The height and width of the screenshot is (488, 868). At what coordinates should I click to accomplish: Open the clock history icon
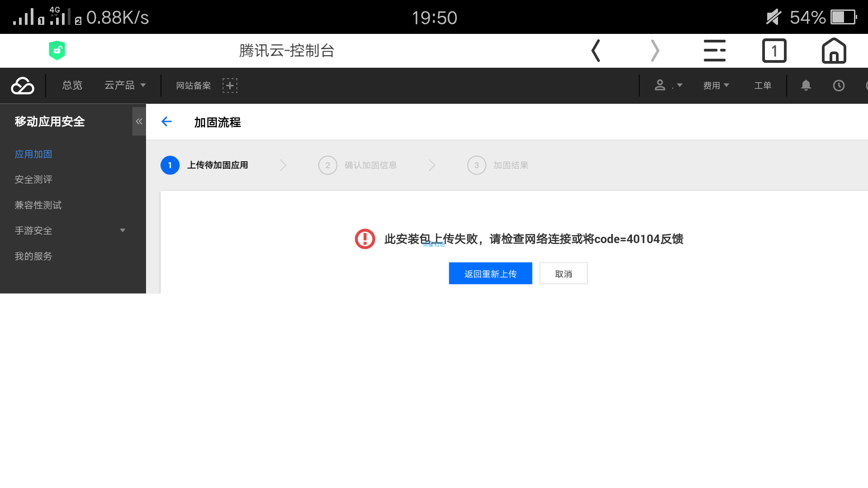click(839, 85)
